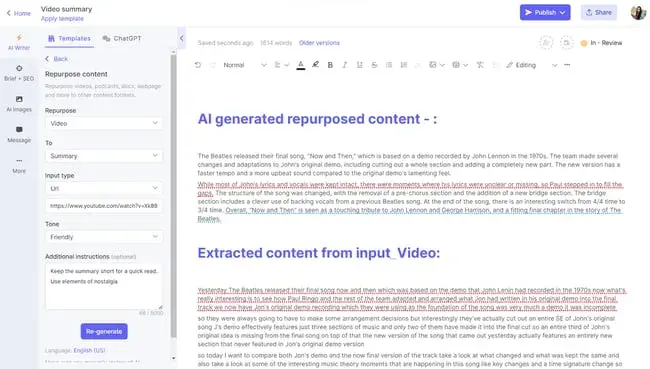Viewport: 650px width, 369px height.
Task: Insert a numbered list
Action: click(x=404, y=65)
